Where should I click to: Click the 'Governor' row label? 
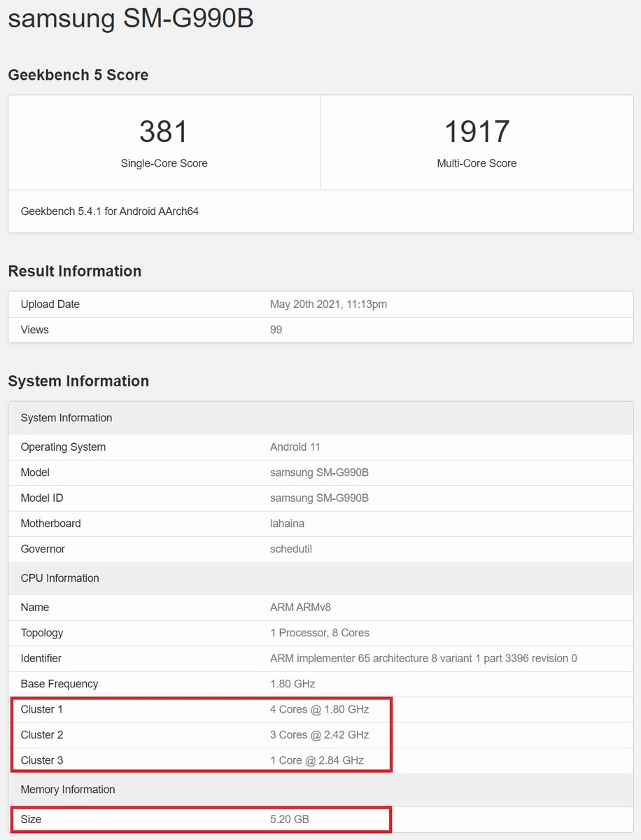click(43, 549)
